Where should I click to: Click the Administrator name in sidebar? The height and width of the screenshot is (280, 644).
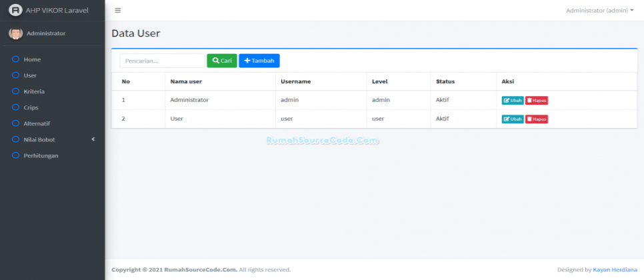pyautogui.click(x=46, y=33)
